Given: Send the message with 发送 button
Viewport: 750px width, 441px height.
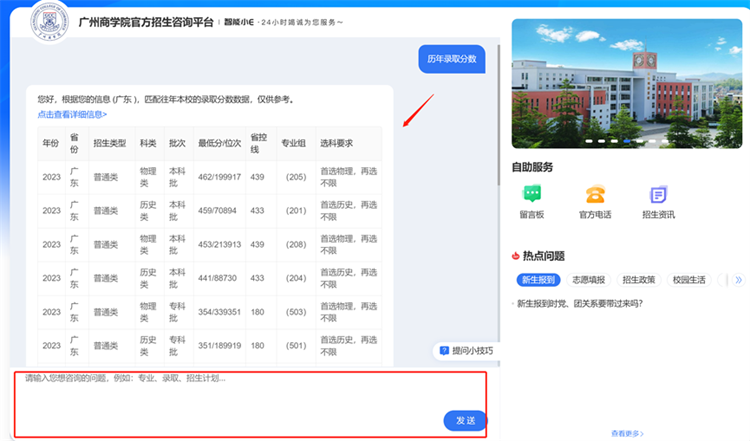Looking at the screenshot, I should point(465,420).
